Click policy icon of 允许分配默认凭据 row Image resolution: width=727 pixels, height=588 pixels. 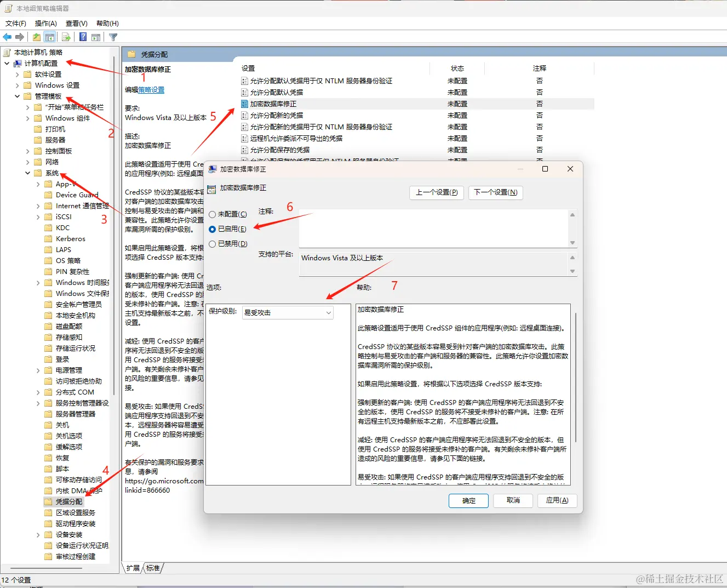[245, 92]
